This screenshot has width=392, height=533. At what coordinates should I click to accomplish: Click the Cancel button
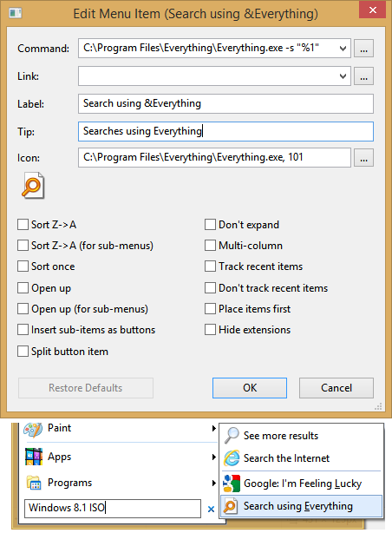(336, 388)
